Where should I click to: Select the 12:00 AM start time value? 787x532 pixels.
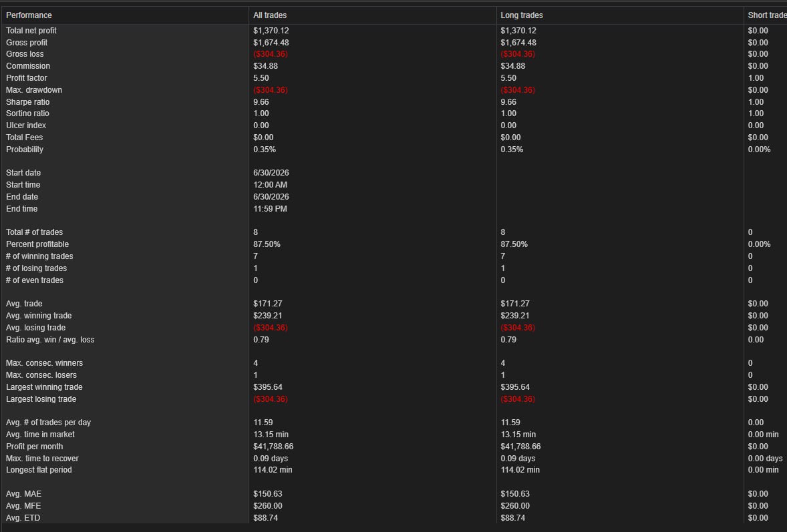271,184
